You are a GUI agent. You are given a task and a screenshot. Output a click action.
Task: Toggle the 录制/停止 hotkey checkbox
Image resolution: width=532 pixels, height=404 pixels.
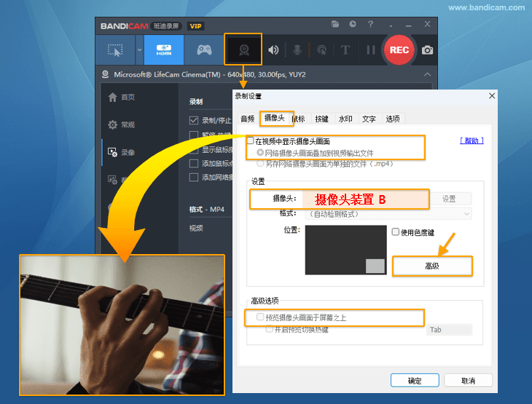pos(194,120)
